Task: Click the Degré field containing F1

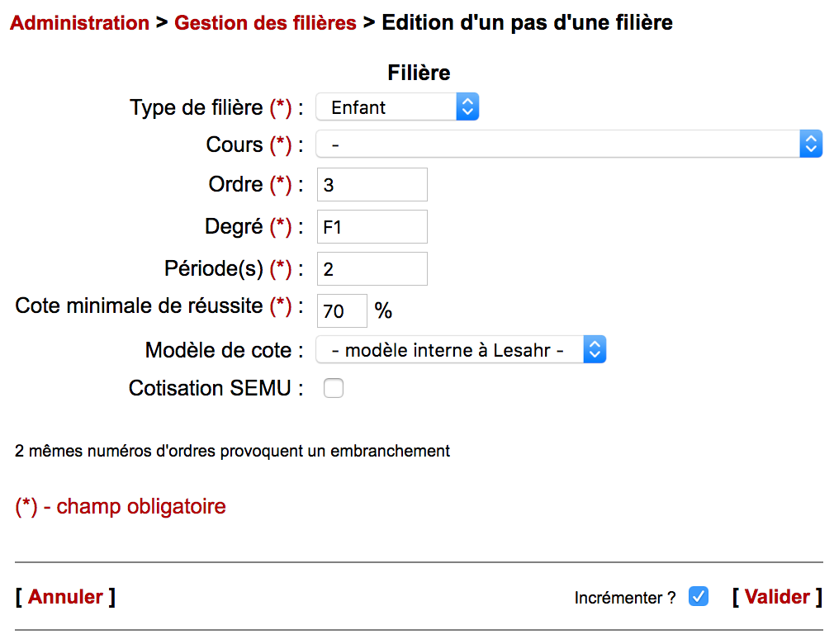Action: (x=372, y=227)
